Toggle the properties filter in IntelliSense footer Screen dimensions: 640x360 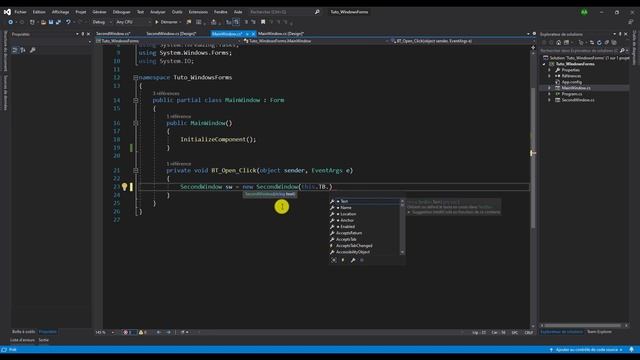(353, 260)
